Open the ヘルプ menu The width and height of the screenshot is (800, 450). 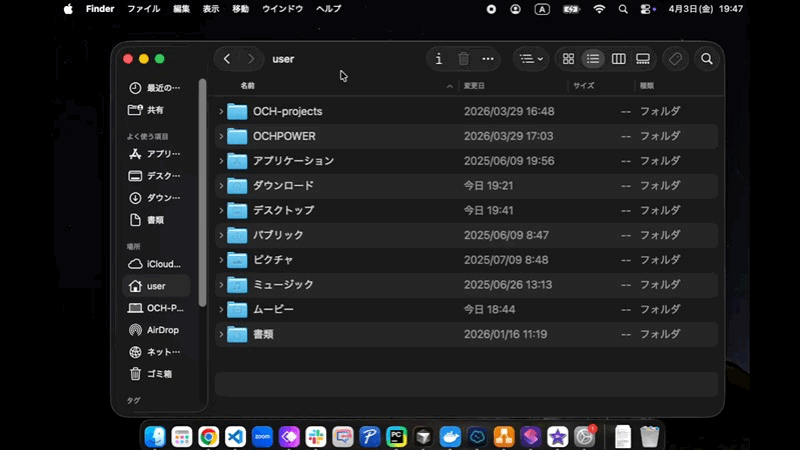click(329, 9)
